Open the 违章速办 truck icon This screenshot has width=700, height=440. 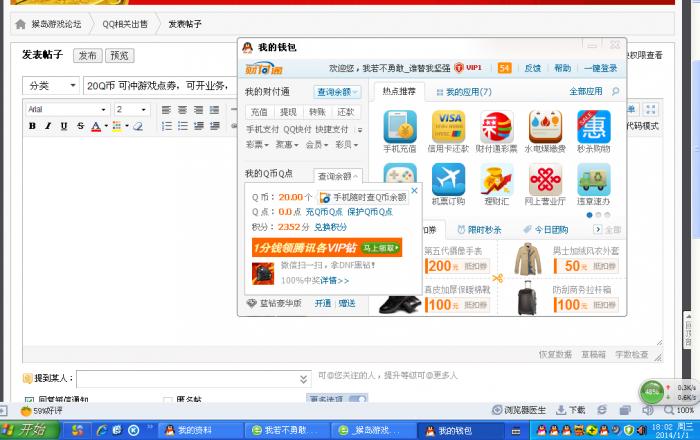[593, 179]
